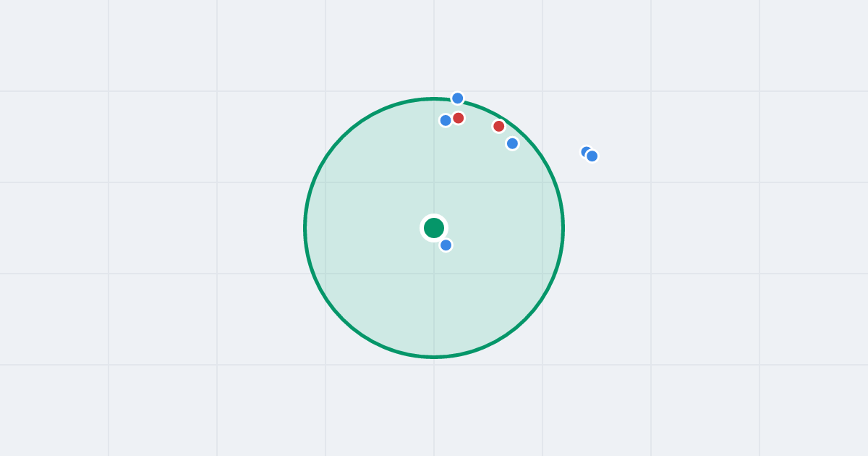The image size is (868, 456).
Task: Select the front blue marker of the overlapping pair
Action: pyautogui.click(x=592, y=156)
